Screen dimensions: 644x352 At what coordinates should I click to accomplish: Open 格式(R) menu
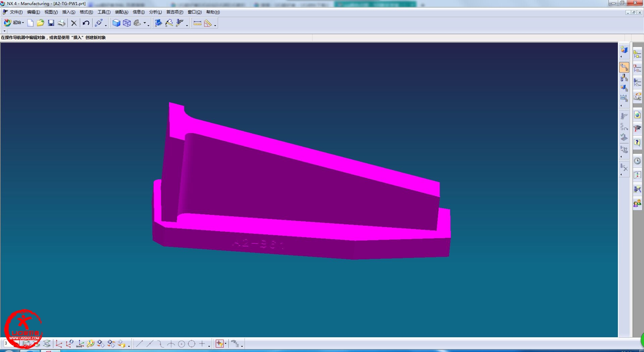coord(86,12)
